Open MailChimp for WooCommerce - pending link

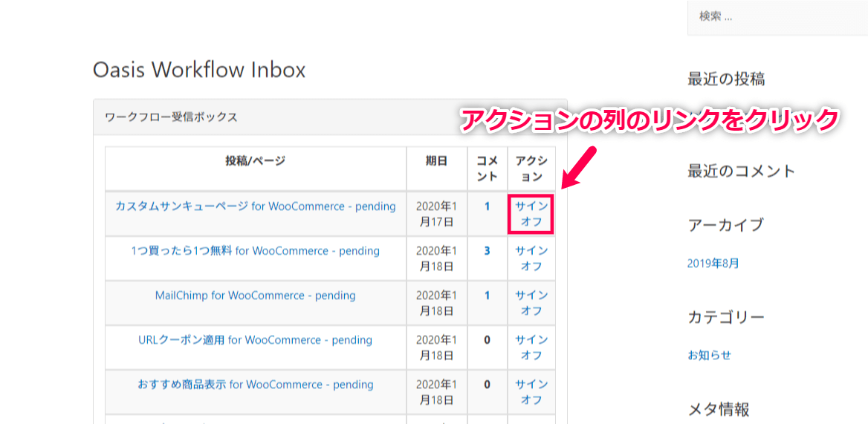255,296
